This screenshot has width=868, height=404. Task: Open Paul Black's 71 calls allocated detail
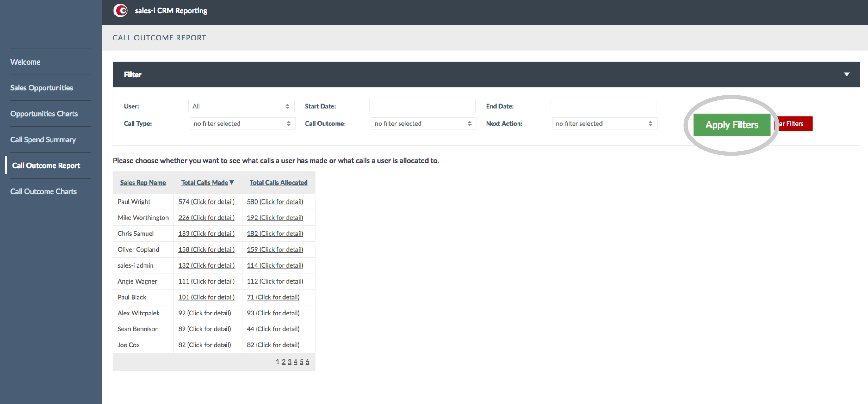(273, 297)
